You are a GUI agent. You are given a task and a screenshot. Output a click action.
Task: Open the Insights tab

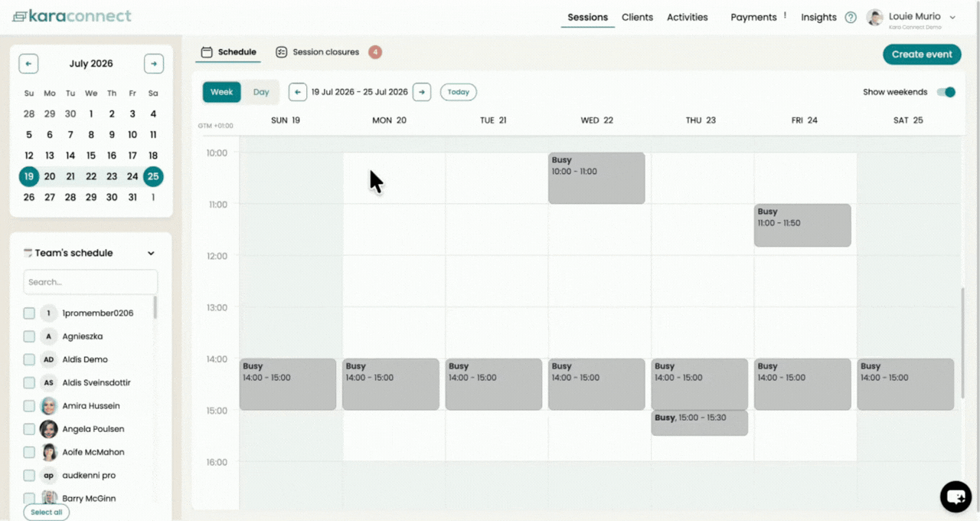[x=818, y=17]
